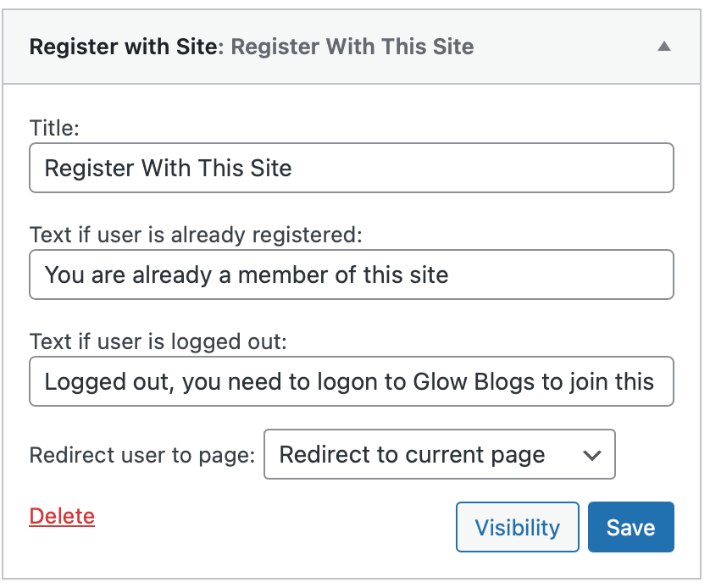Viewport: 710px width, 588px height.
Task: Focus the already registered message field
Action: 352,275
